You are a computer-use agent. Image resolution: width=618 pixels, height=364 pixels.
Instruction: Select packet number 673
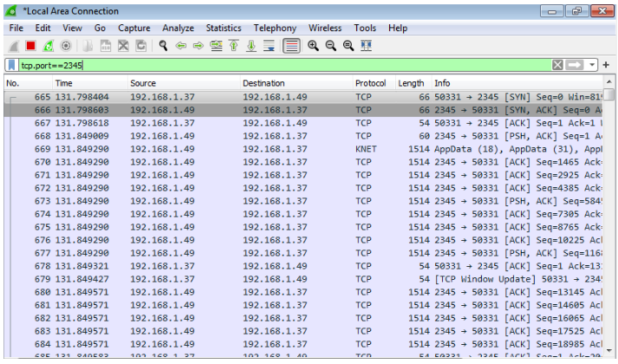coord(303,201)
